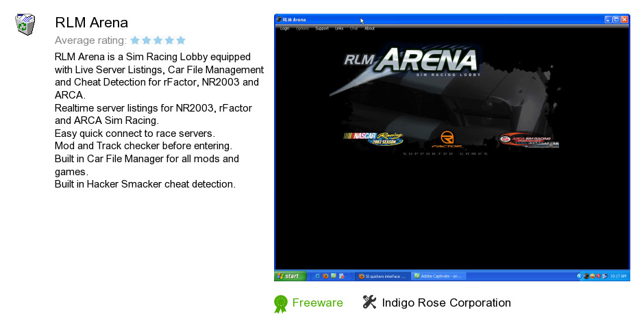This screenshot has height=334, width=644.
Task: Click the ARCA Sim Racing logo
Action: (529, 140)
